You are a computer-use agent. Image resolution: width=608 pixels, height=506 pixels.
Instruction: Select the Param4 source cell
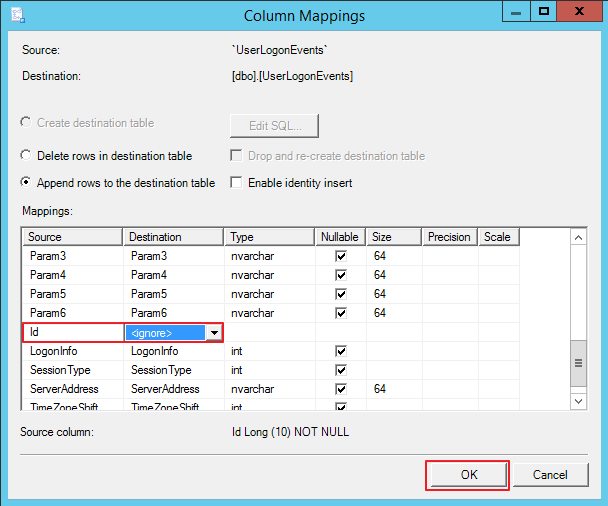73,275
